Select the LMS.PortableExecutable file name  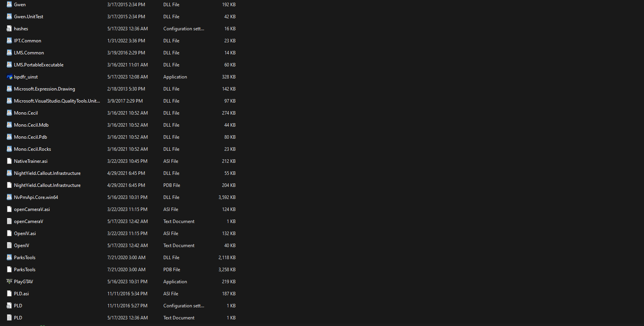38,65
